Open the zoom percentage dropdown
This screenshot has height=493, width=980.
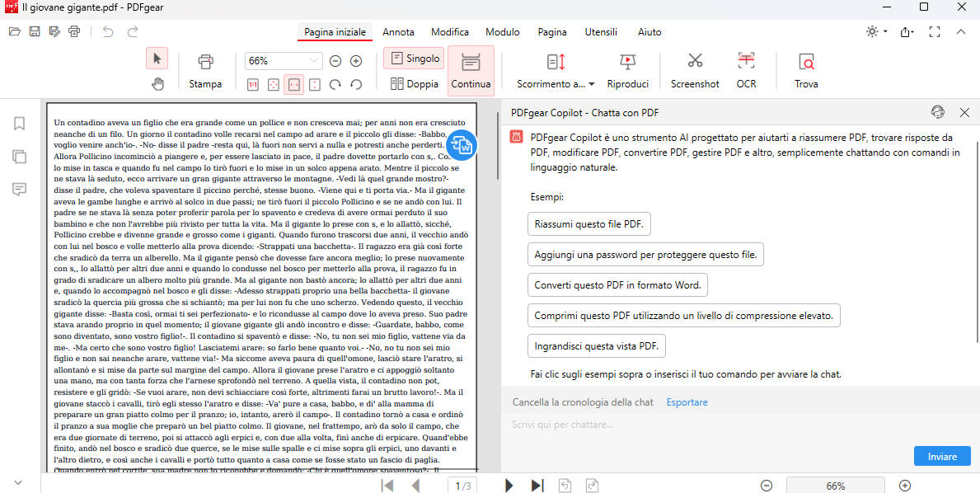pyautogui.click(x=314, y=60)
